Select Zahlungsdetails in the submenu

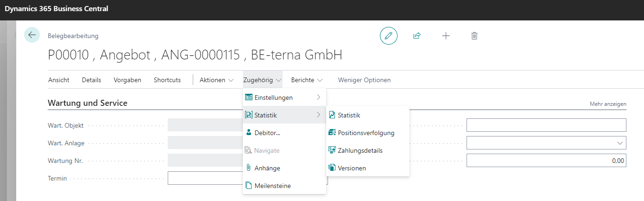(x=360, y=150)
